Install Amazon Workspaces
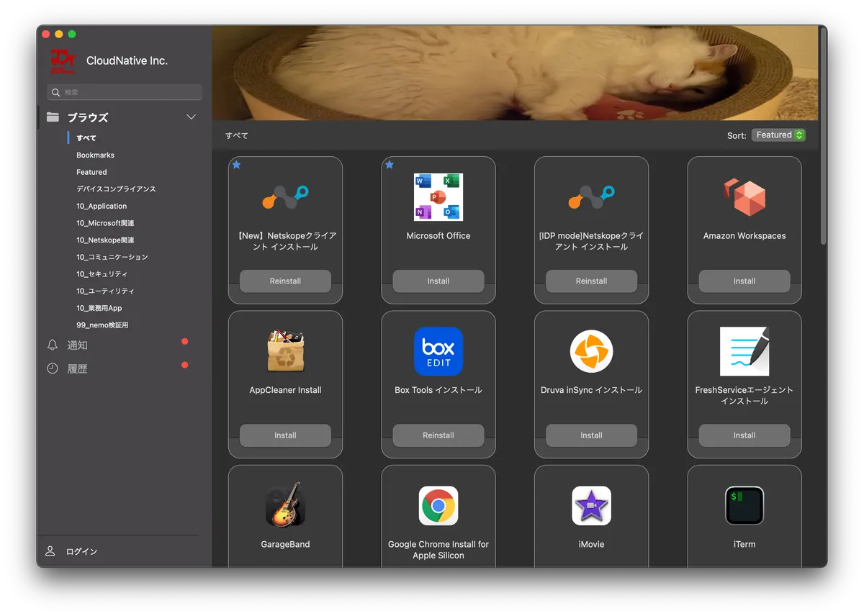Image resolution: width=864 pixels, height=616 pixels. 744,281
